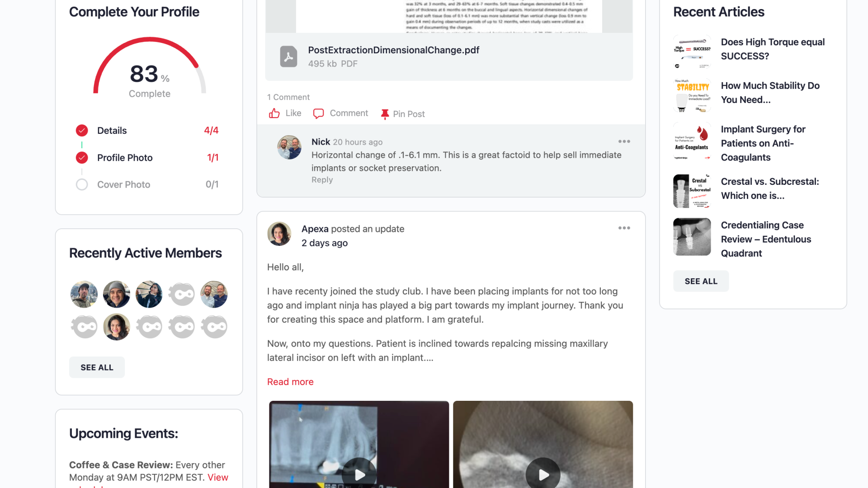
Task: Select the Cover Photo incomplete circle
Action: pos(82,184)
